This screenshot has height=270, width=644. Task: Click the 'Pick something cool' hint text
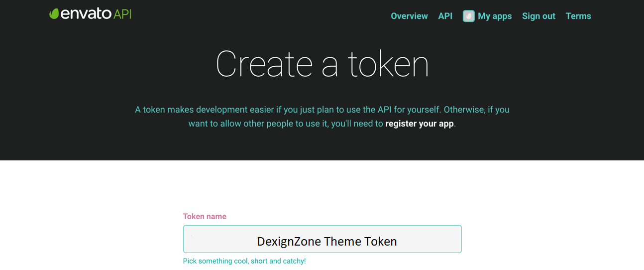(244, 261)
